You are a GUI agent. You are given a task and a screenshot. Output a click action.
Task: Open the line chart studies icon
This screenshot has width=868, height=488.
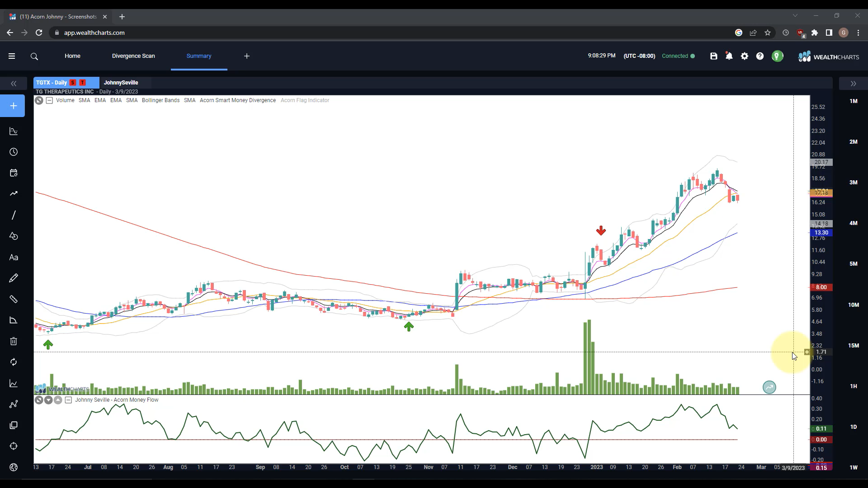point(14,383)
